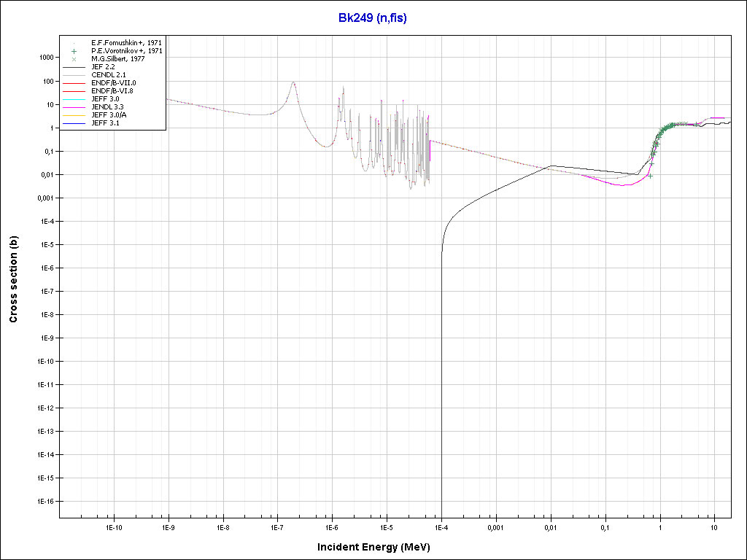
Task: Select the JEF 2.2 legend label
Action: click(x=103, y=67)
